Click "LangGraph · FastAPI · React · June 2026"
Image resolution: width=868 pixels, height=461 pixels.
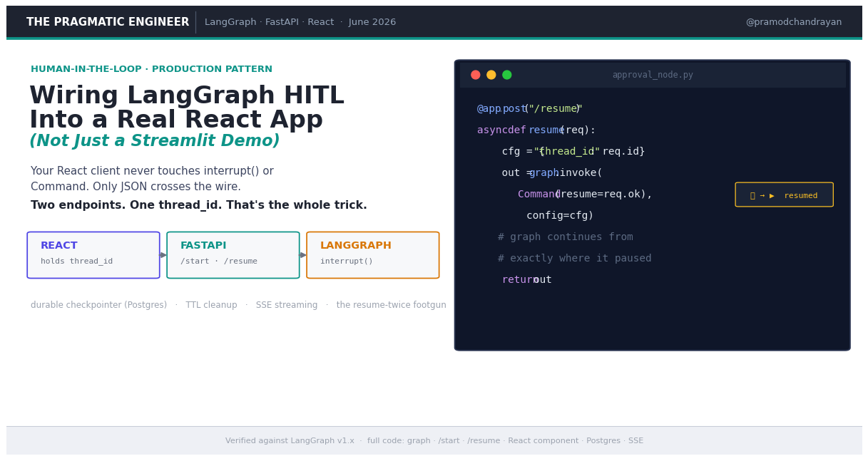click(300, 22)
